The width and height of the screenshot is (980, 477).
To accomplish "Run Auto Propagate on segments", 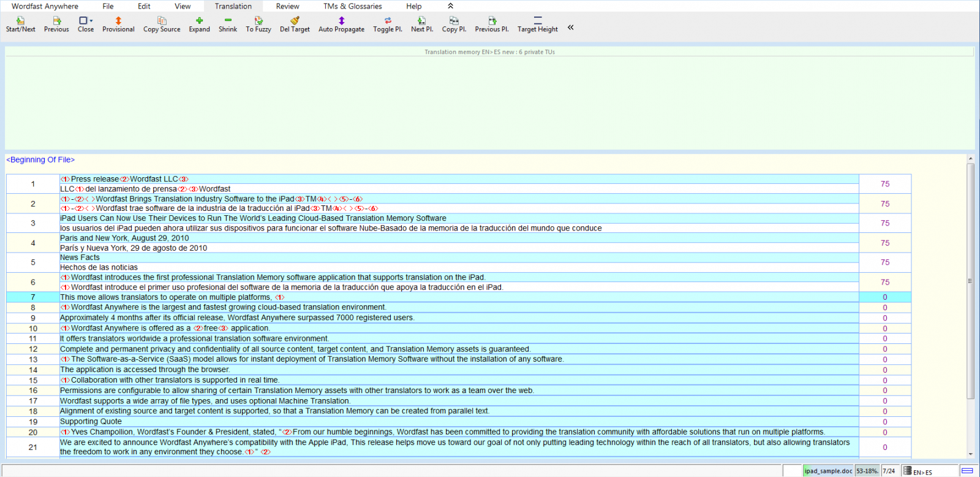I will click(341, 25).
